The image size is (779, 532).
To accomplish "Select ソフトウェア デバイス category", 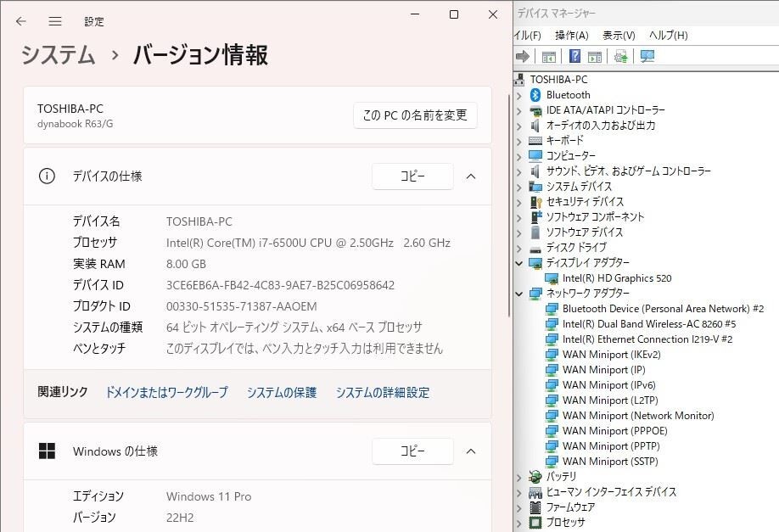I will [584, 232].
